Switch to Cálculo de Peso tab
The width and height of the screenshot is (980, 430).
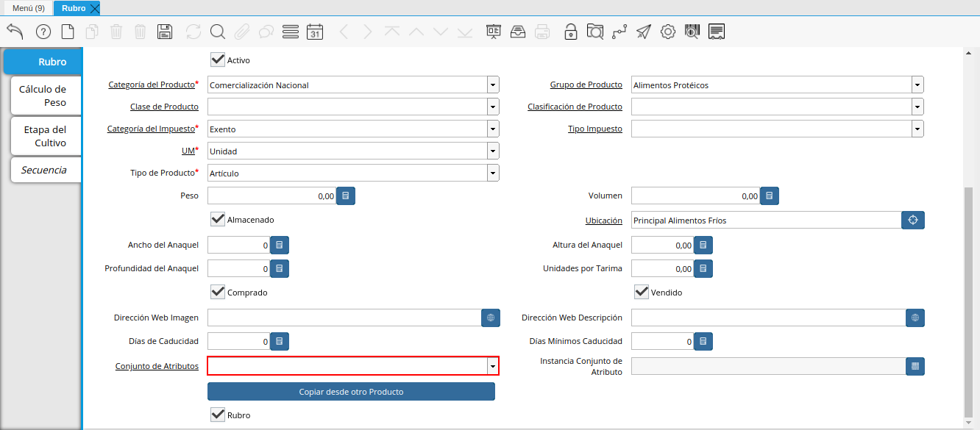tap(43, 96)
